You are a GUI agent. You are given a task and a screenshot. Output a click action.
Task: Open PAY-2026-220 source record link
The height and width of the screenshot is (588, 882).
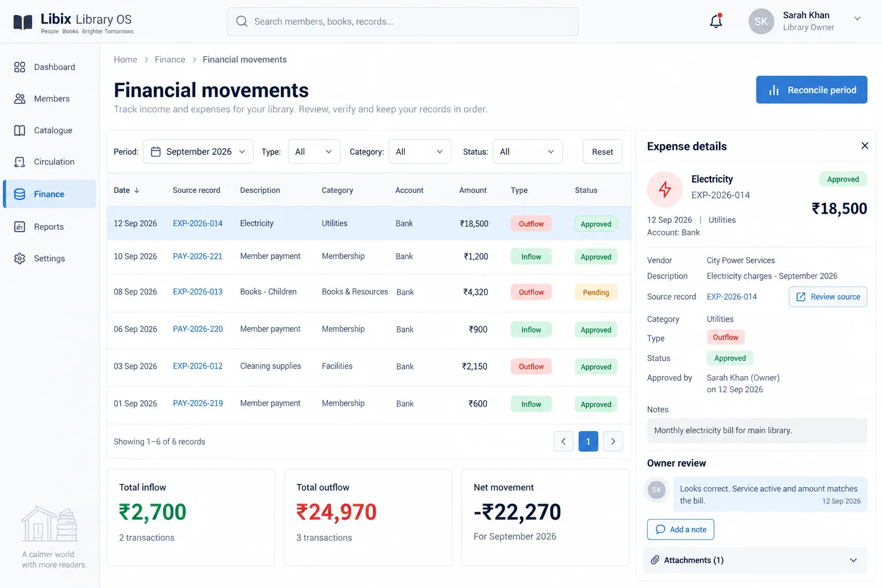point(198,329)
